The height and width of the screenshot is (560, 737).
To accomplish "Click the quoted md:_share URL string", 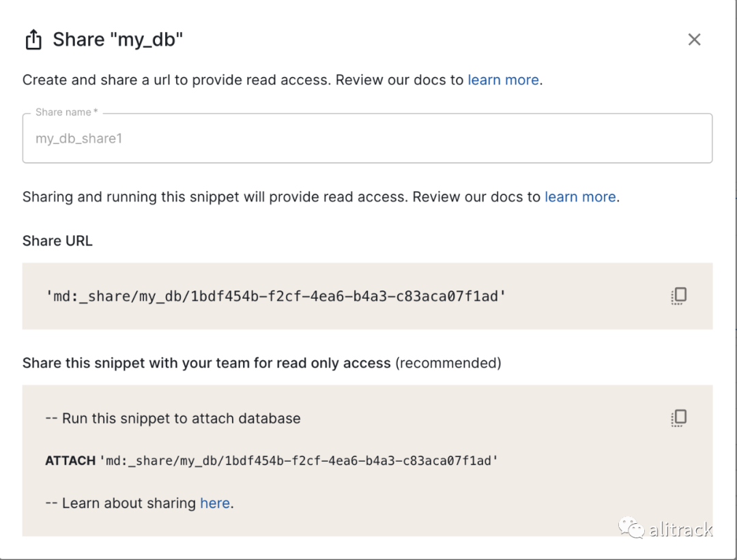I will [276, 297].
